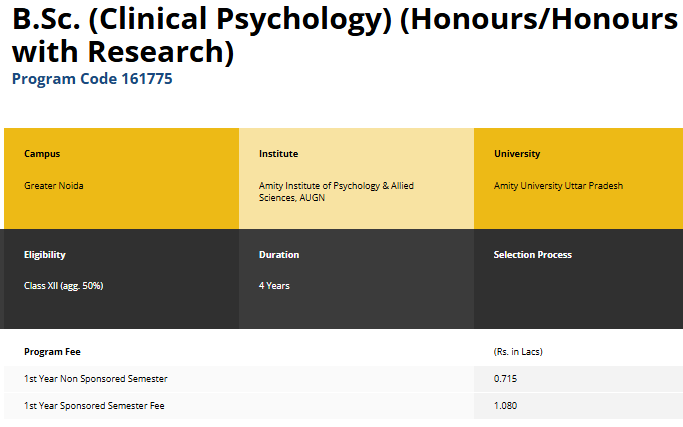Click the Greater Noida campus value
The height and width of the screenshot is (427, 683).
54,186
